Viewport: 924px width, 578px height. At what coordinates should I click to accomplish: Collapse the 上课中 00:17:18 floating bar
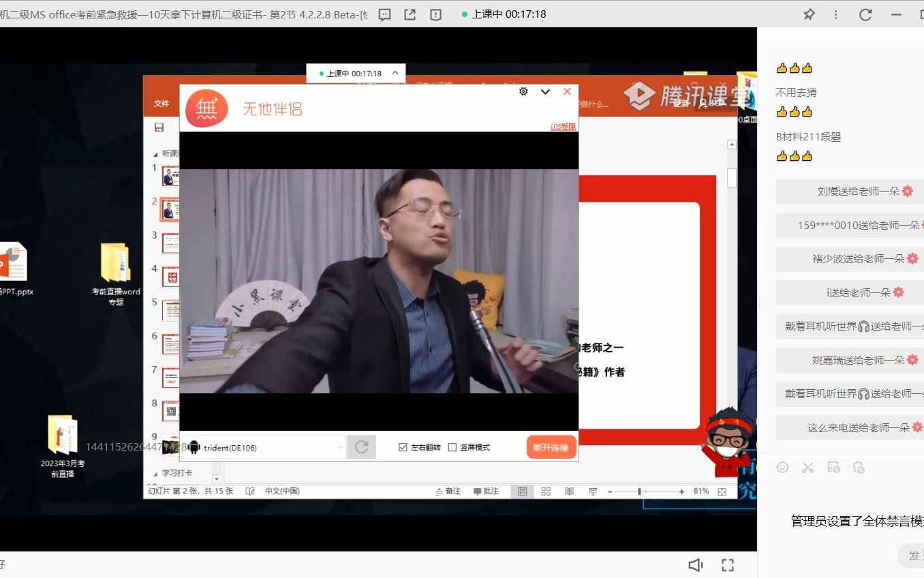point(396,73)
